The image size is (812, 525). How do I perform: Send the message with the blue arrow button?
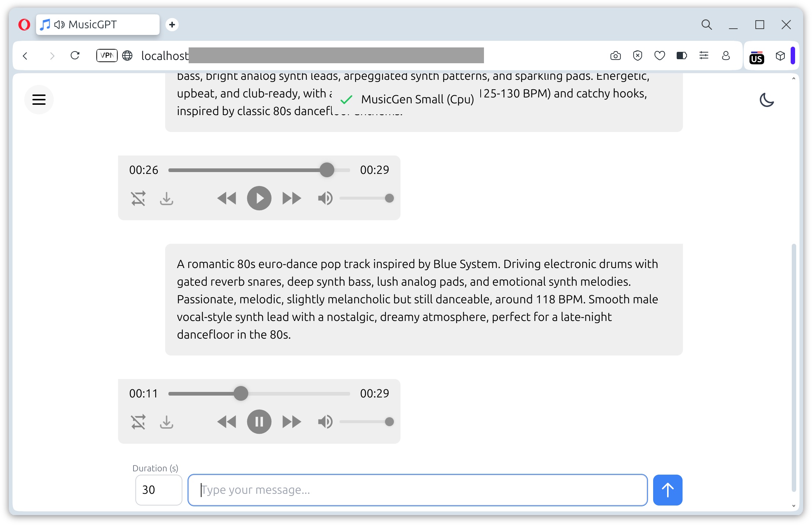coord(667,490)
